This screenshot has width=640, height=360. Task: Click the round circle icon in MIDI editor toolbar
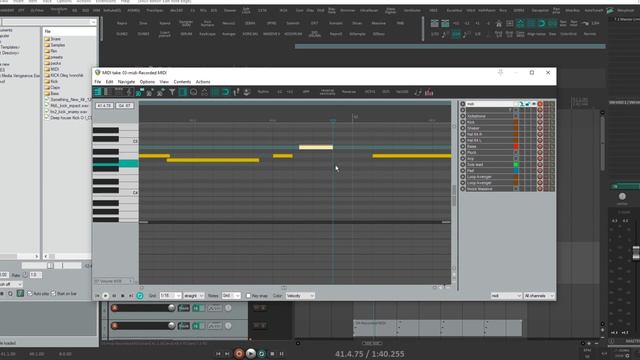click(193, 92)
